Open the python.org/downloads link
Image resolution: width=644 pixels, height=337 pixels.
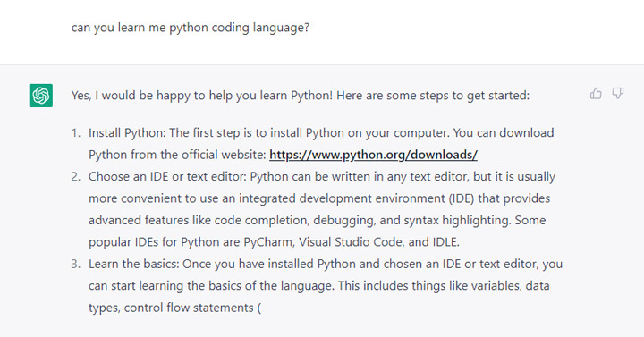[x=373, y=155]
